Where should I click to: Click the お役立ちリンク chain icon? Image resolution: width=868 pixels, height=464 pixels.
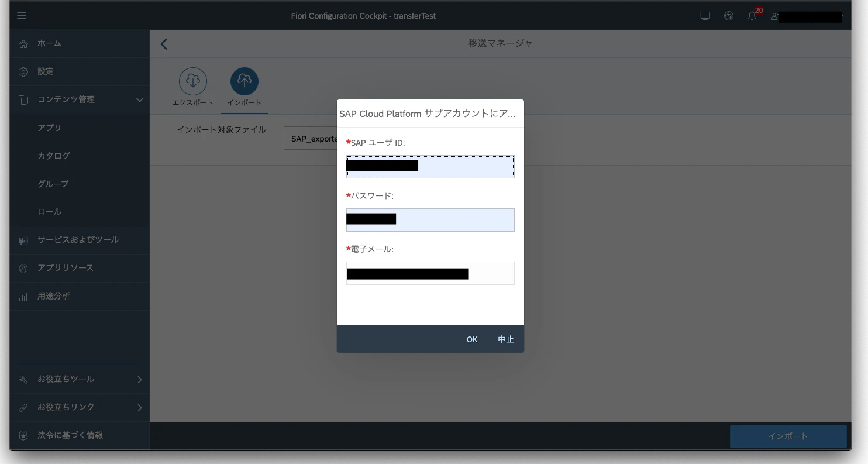23,408
